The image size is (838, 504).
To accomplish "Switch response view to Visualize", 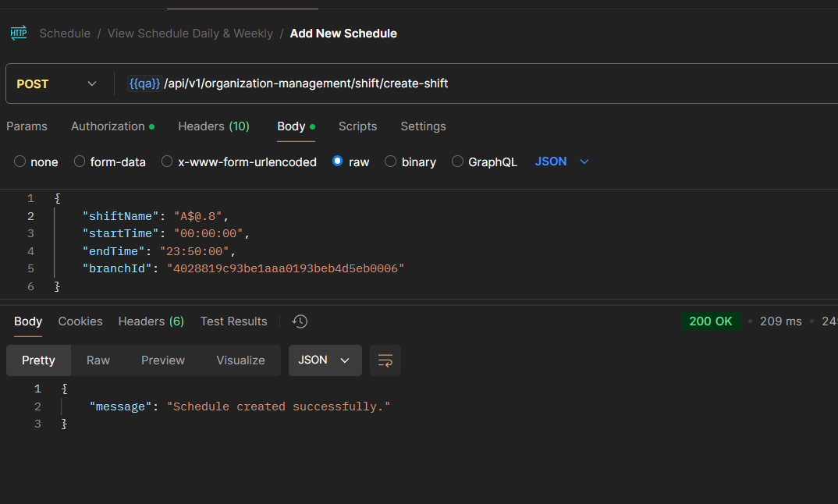I will tap(240, 360).
